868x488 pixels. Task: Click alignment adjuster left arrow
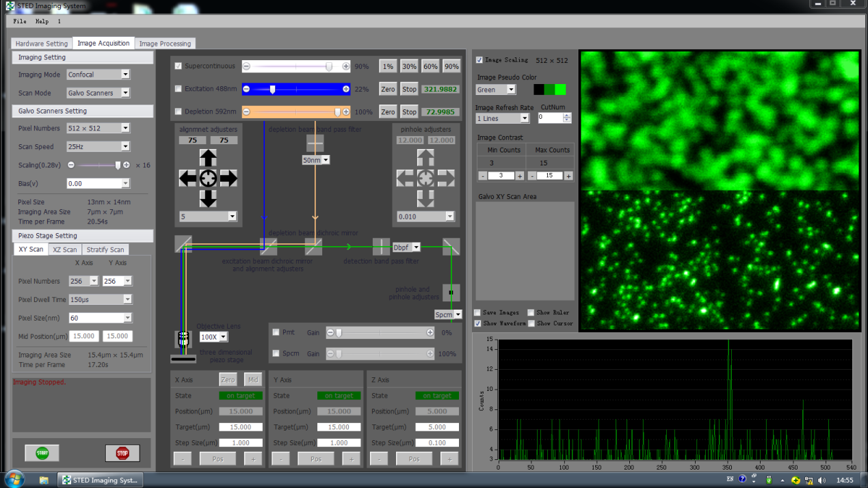point(188,178)
